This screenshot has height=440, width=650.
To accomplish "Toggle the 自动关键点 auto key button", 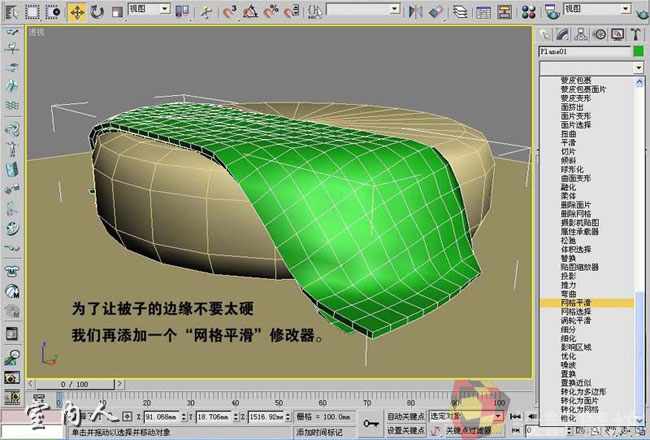I will [406, 416].
